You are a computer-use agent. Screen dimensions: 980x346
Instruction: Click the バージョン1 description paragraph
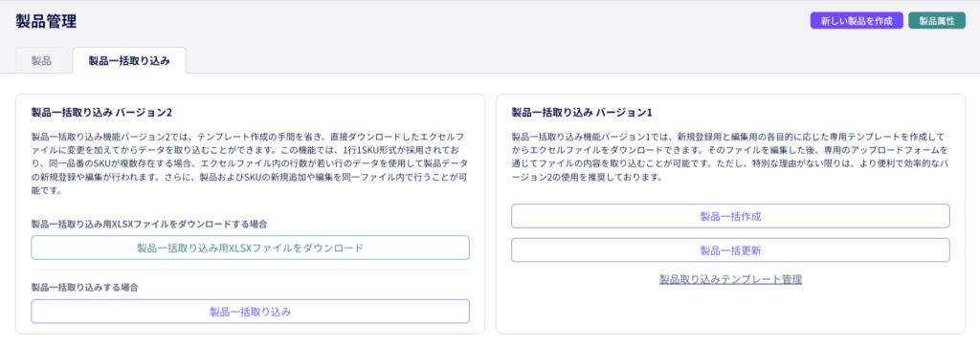[x=730, y=157]
